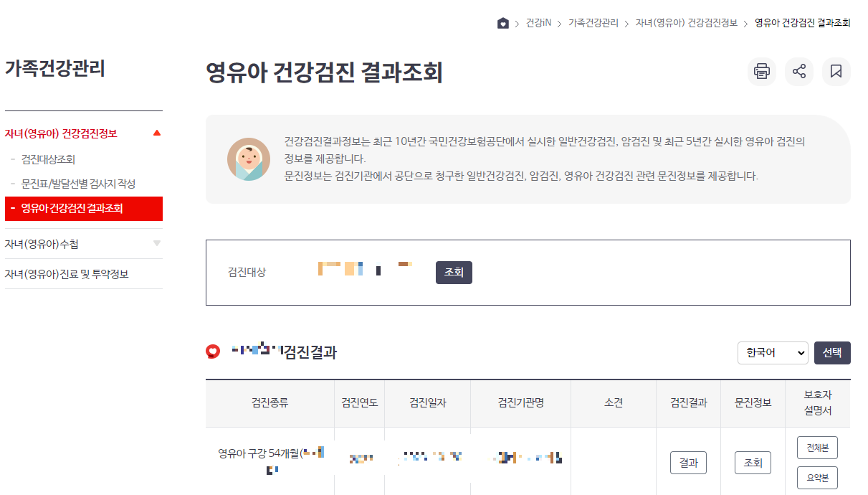
Task: Open the 결과 button in the results table
Action: (687, 463)
